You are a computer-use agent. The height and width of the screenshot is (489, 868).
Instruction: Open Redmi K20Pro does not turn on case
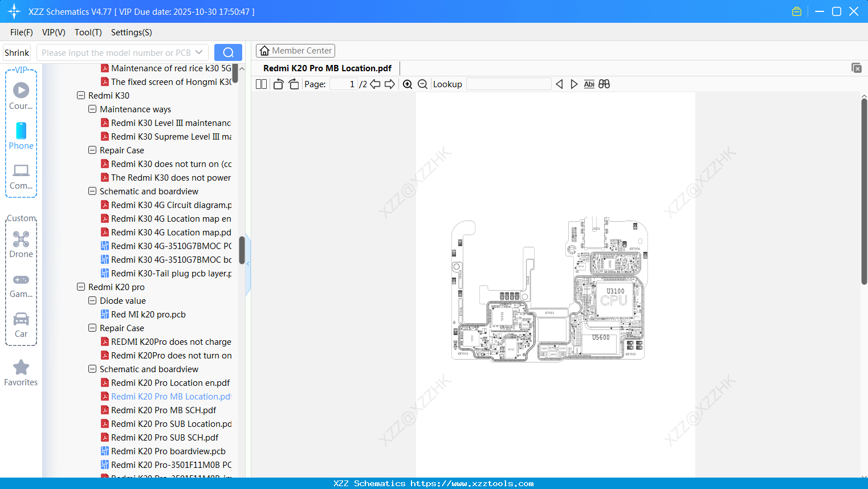(x=171, y=356)
